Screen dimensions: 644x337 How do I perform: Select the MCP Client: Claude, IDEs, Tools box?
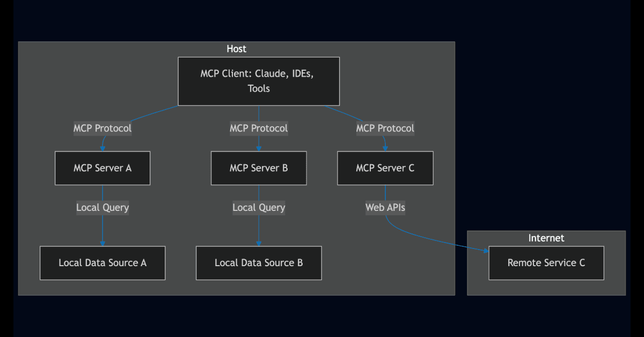click(259, 80)
